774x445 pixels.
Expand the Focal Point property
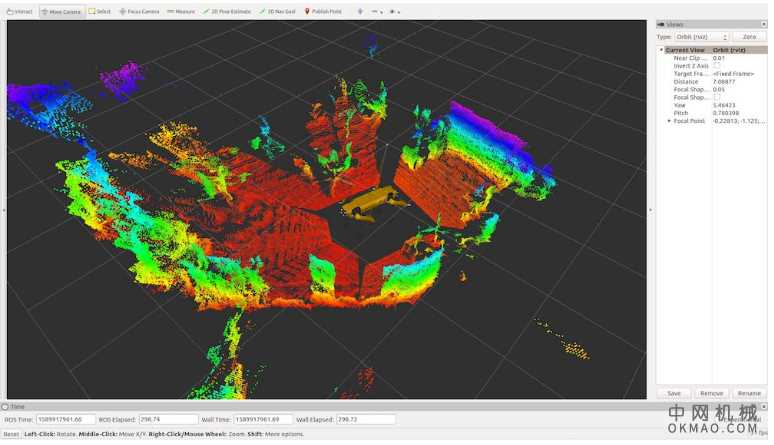pyautogui.click(x=669, y=121)
